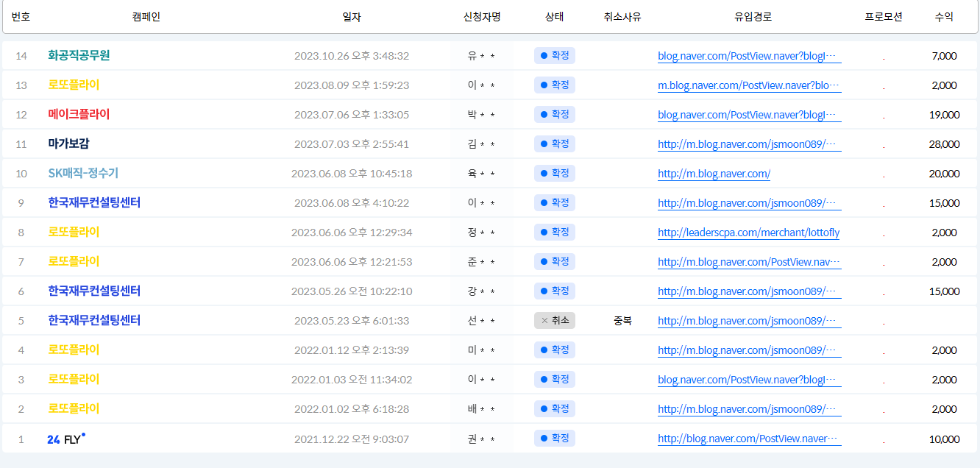Image resolution: width=980 pixels, height=468 pixels.
Task: Click the 확정 status badge in row 7
Action: coord(555,261)
